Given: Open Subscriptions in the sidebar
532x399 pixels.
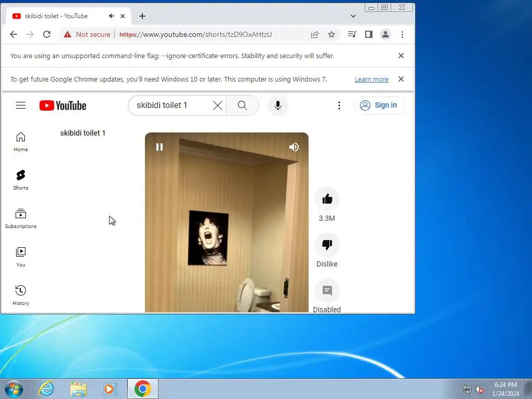Looking at the screenshot, I should pyautogui.click(x=21, y=219).
